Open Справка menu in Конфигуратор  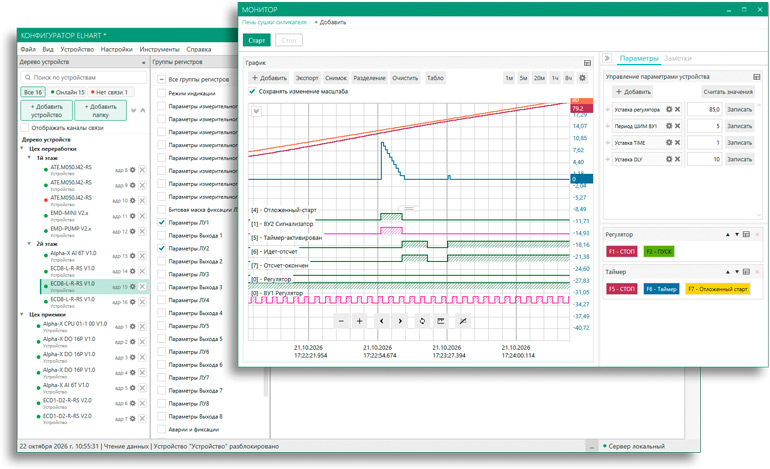coord(199,49)
